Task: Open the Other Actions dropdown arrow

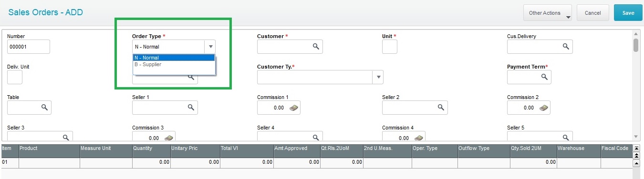Action: tap(568, 17)
